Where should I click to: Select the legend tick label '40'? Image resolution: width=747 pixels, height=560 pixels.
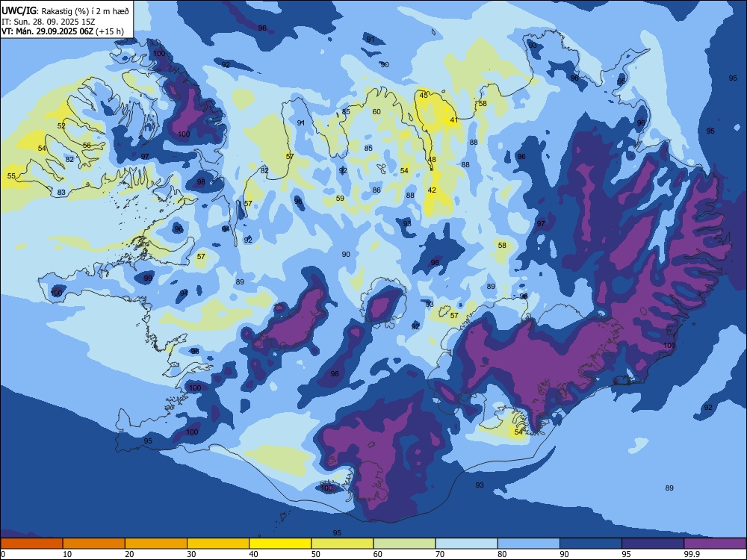(x=253, y=554)
